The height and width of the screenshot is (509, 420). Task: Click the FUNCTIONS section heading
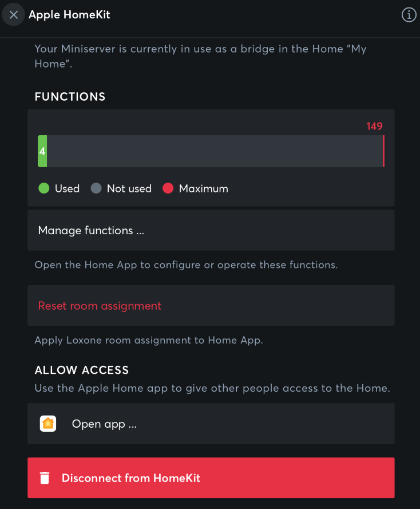[70, 97]
